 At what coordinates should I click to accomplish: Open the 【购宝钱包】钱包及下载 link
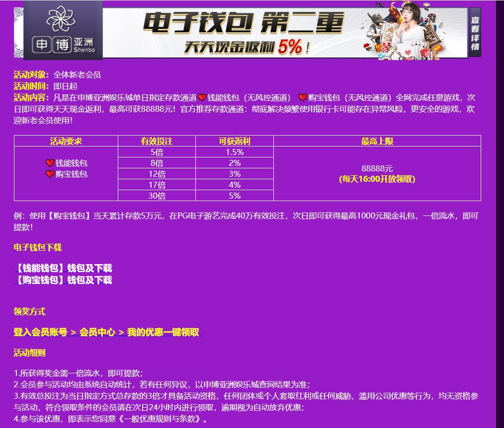click(x=63, y=280)
